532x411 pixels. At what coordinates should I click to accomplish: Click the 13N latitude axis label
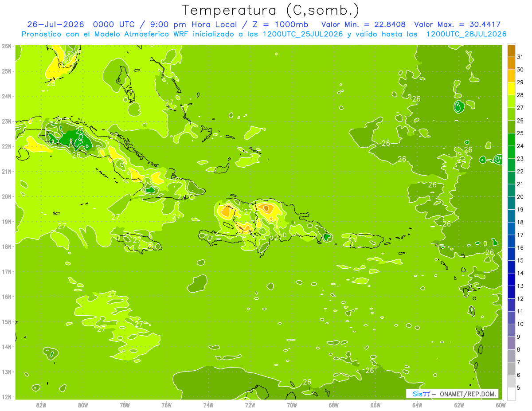pos(7,372)
